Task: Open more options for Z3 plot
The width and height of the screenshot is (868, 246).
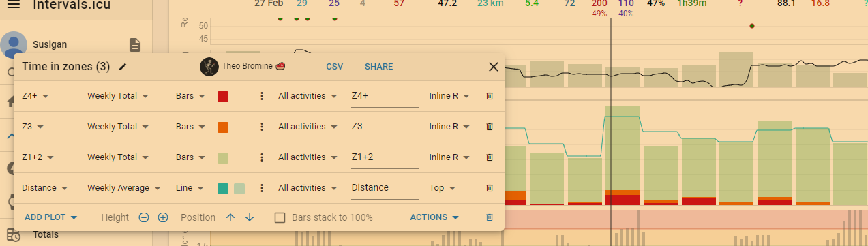Action: (261, 127)
